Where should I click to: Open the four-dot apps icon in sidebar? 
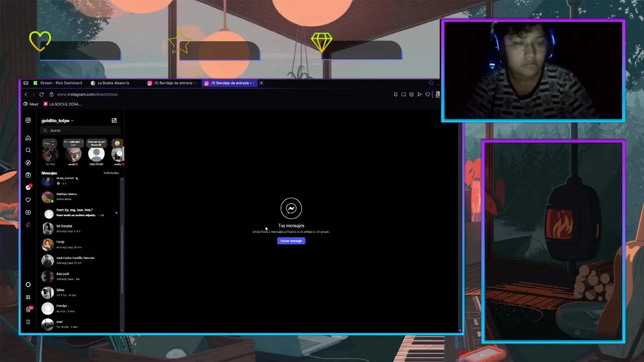pos(28,297)
